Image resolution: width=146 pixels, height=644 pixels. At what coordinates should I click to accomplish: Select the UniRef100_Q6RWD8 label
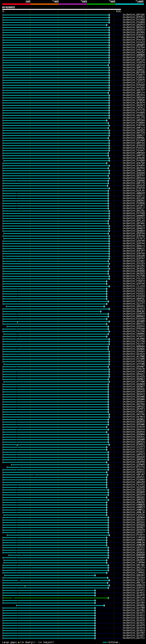[x=133, y=55]
